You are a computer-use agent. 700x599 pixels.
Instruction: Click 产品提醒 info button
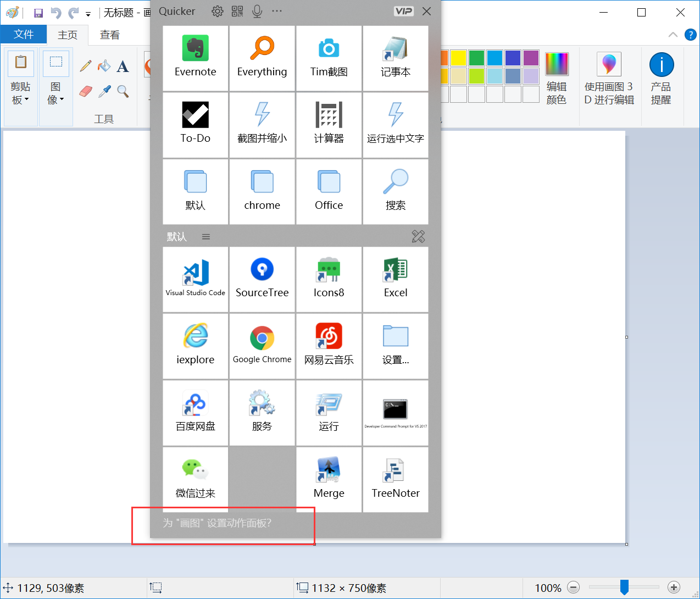[661, 79]
